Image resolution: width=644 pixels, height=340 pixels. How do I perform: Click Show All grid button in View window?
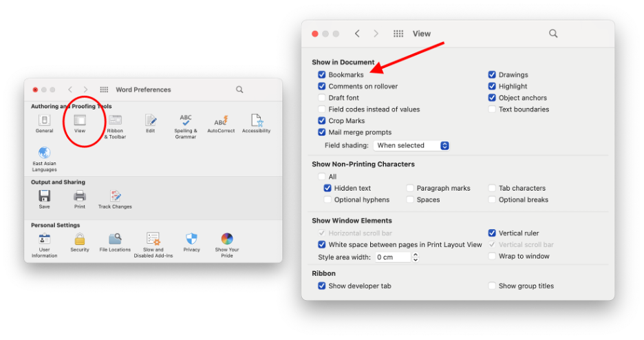[x=398, y=34]
